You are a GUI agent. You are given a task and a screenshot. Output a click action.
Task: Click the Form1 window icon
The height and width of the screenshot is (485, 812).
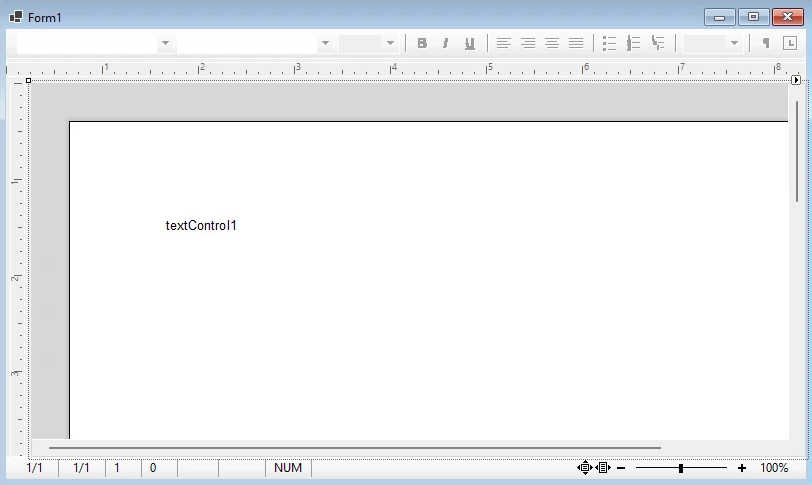tap(16, 17)
